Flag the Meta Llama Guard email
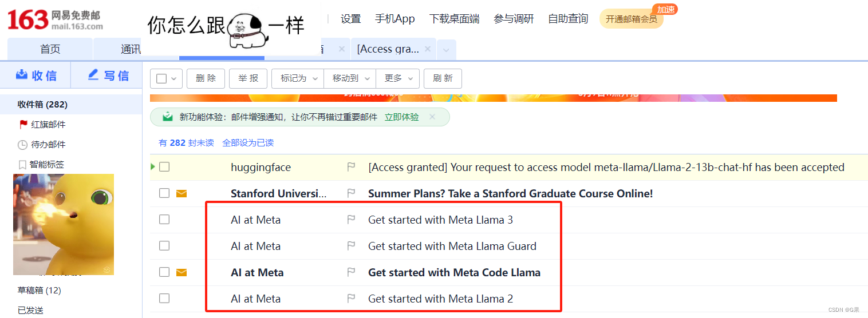 (x=351, y=246)
